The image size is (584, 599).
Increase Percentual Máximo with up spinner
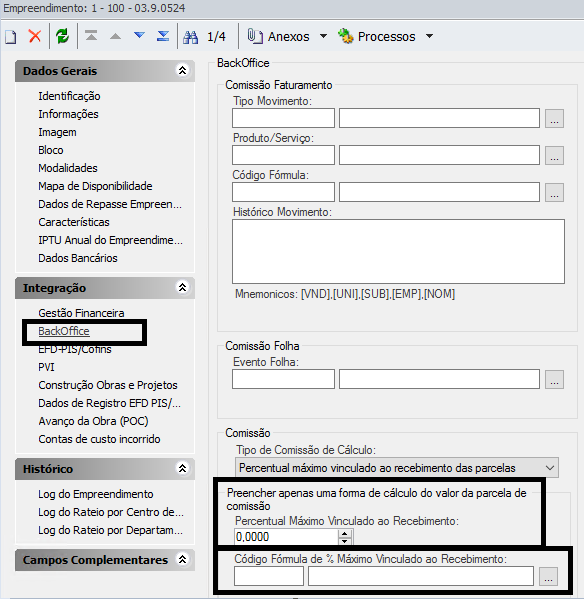(x=345, y=533)
